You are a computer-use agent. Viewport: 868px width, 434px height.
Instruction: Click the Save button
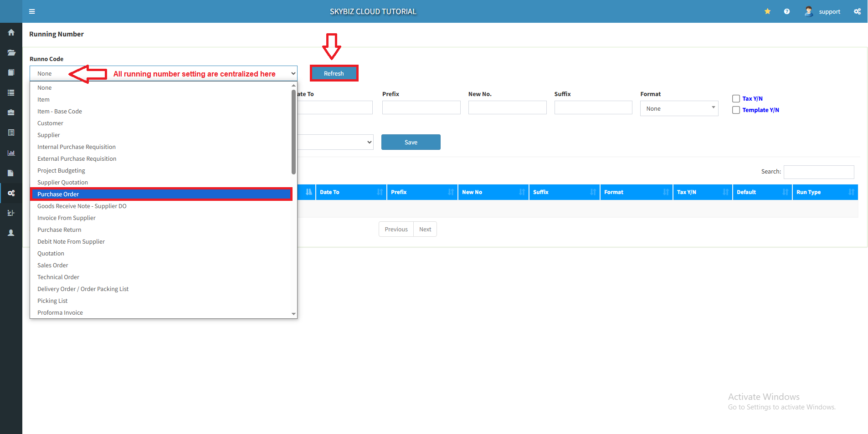click(x=411, y=142)
